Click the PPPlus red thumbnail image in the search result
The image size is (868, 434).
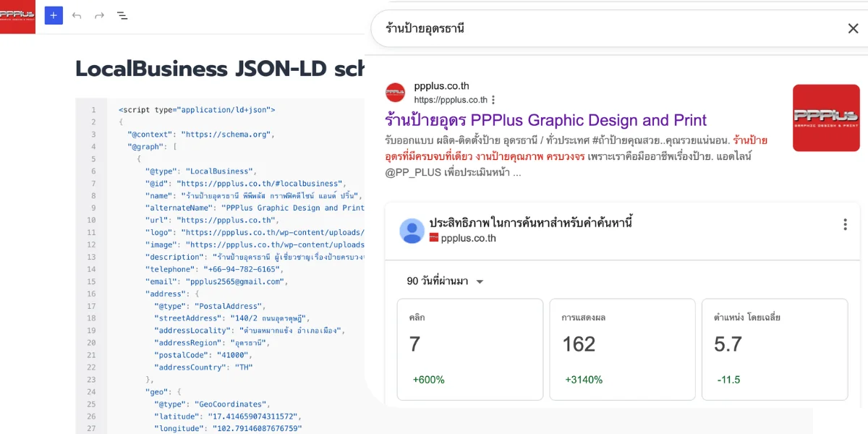point(826,118)
